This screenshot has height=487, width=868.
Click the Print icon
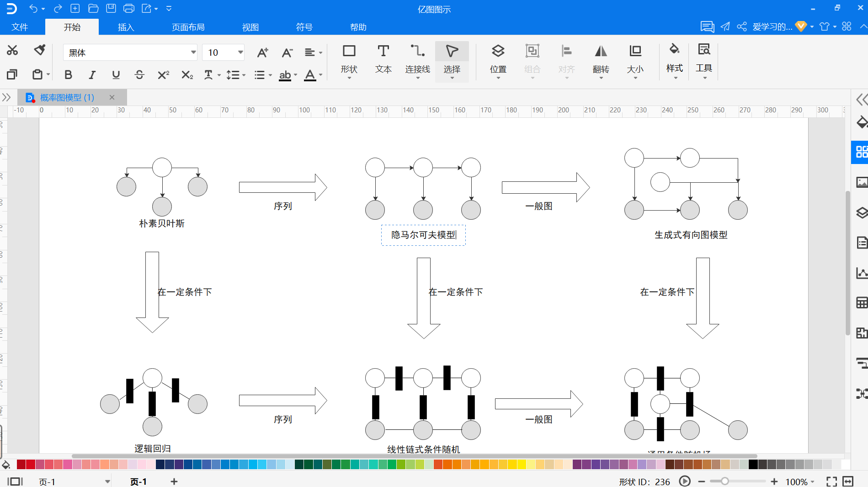[129, 8]
